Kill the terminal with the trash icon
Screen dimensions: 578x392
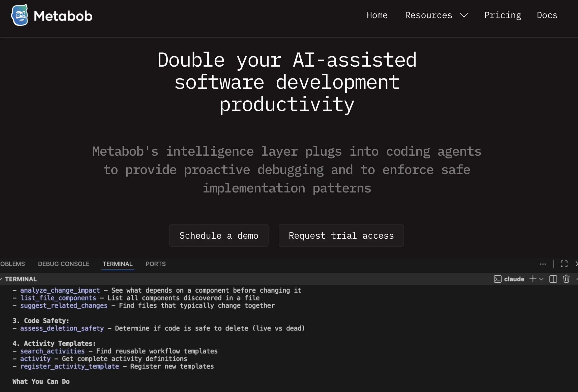[x=566, y=279]
